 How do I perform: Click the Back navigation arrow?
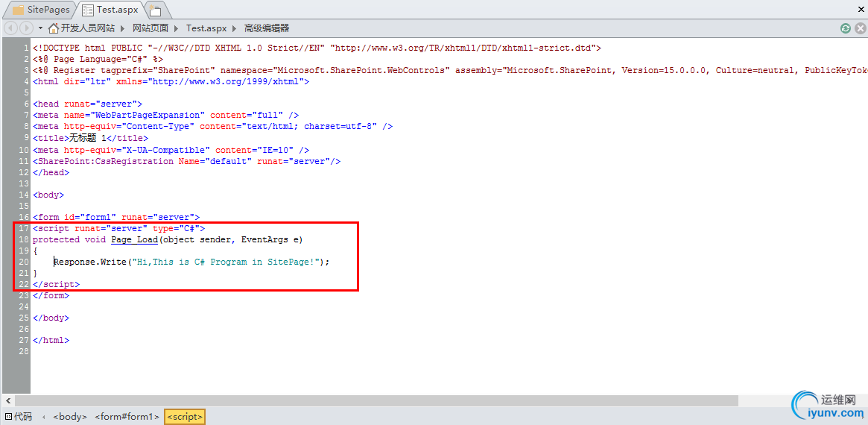[x=10, y=28]
